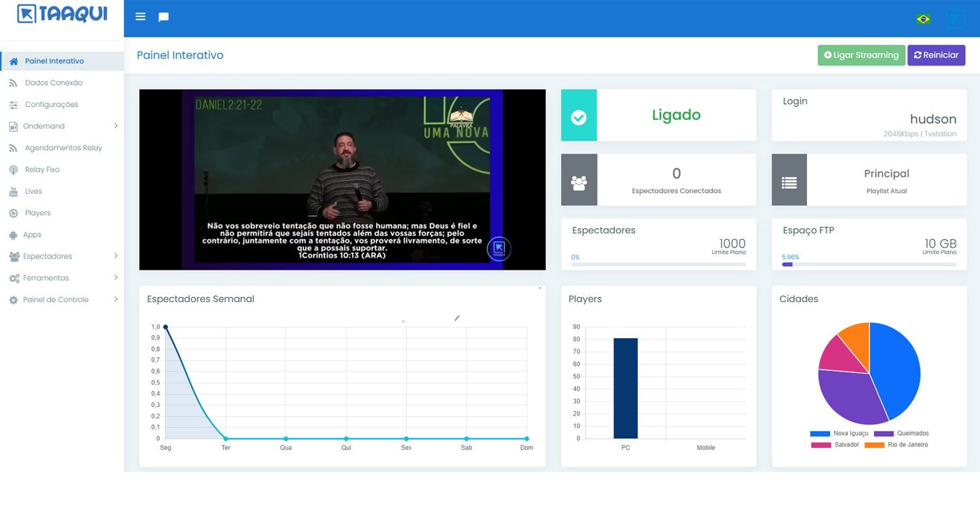This screenshot has height=516, width=980.
Task: Open Dados Conexão in the sidebar
Action: pos(53,83)
